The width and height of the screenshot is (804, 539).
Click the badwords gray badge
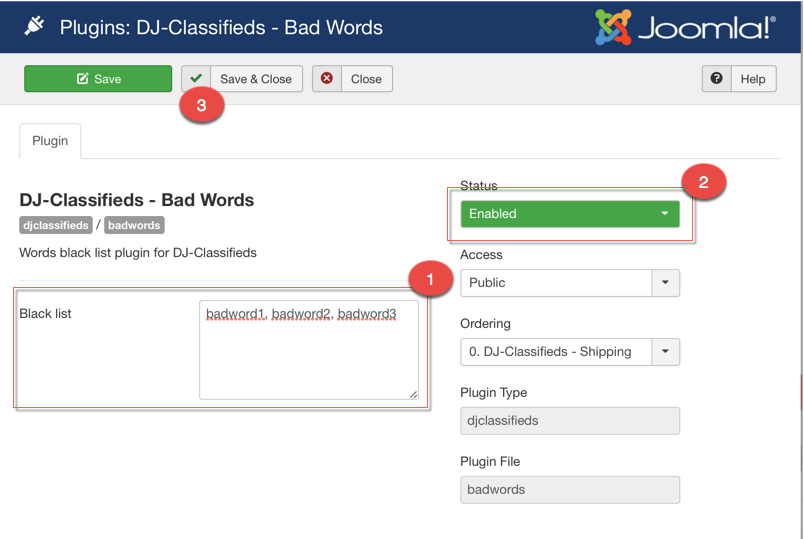pos(134,225)
